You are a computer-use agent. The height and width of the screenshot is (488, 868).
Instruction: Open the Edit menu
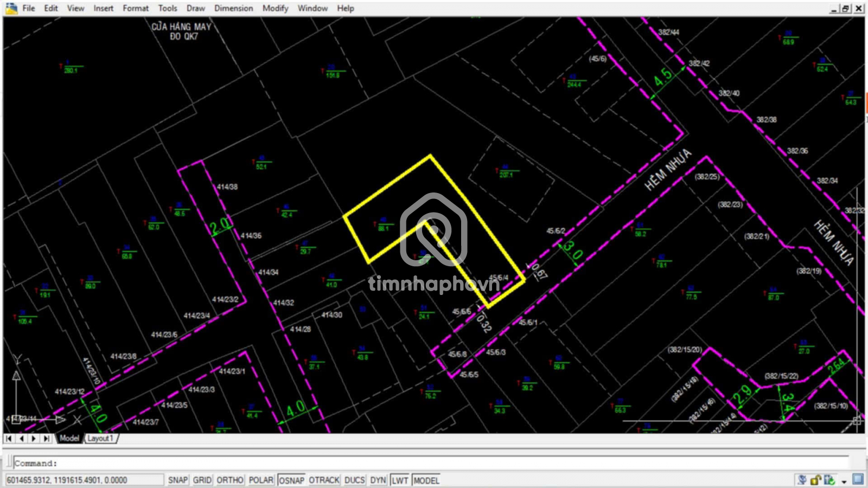click(x=51, y=8)
